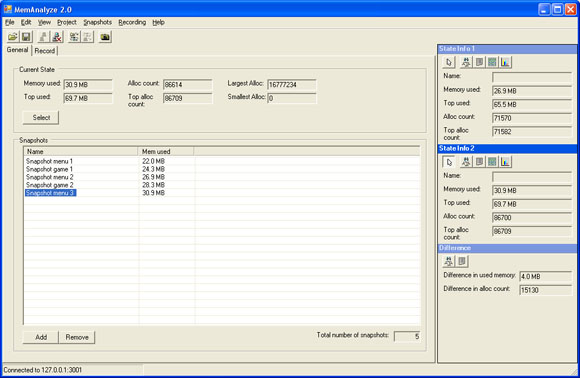This screenshot has width=580, height=378.
Task: Click the green grid icon in State Info 2
Action: coord(492,162)
